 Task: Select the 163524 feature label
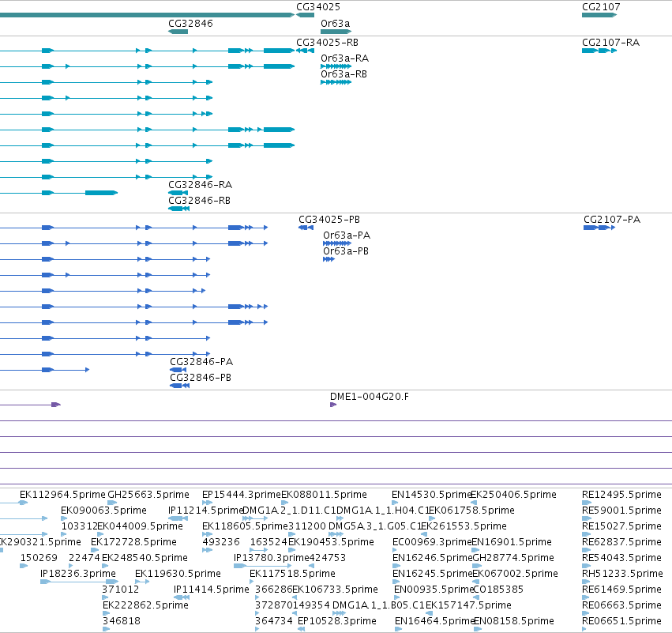(x=268, y=542)
